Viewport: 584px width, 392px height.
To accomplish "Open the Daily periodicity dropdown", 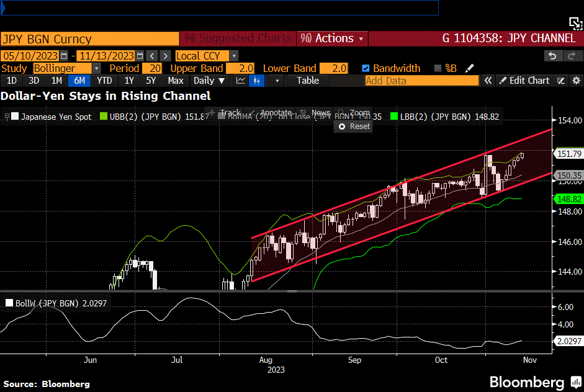I will (x=209, y=81).
